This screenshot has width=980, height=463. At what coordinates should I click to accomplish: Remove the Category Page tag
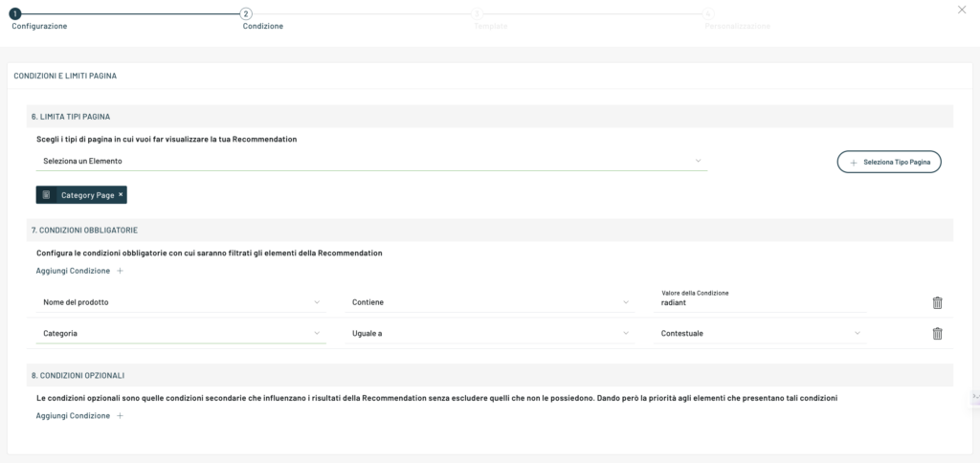click(x=121, y=194)
